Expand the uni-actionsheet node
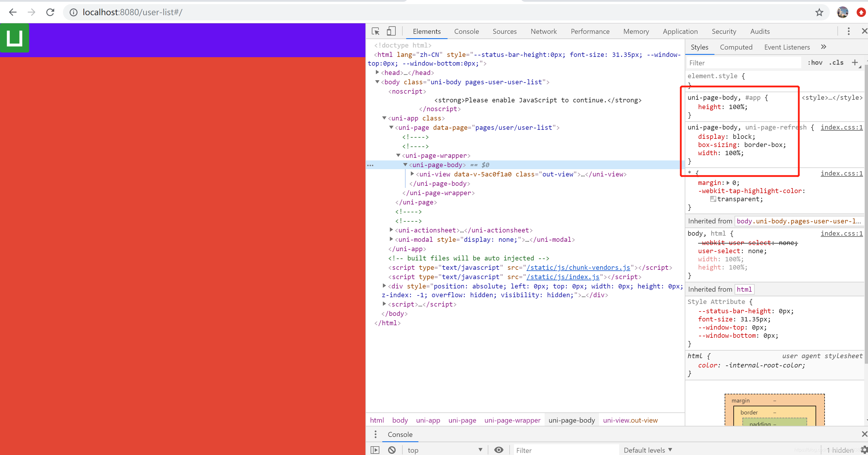Screen dimensions: 868x455 (391, 230)
